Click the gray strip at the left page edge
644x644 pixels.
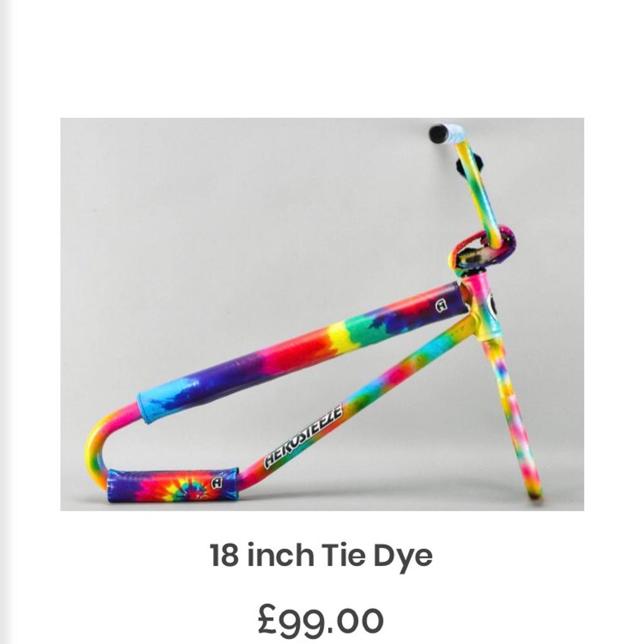coord(5,322)
